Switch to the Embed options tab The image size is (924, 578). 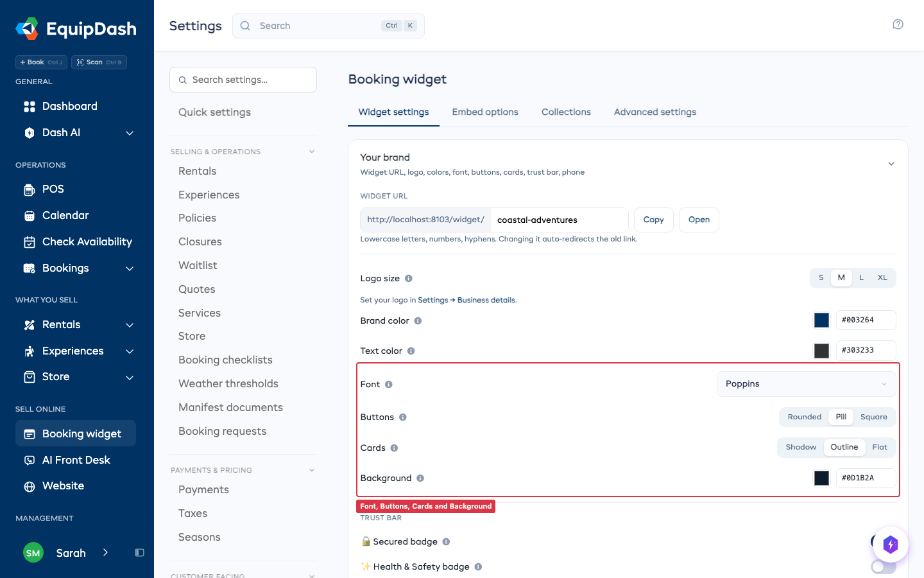coord(485,112)
